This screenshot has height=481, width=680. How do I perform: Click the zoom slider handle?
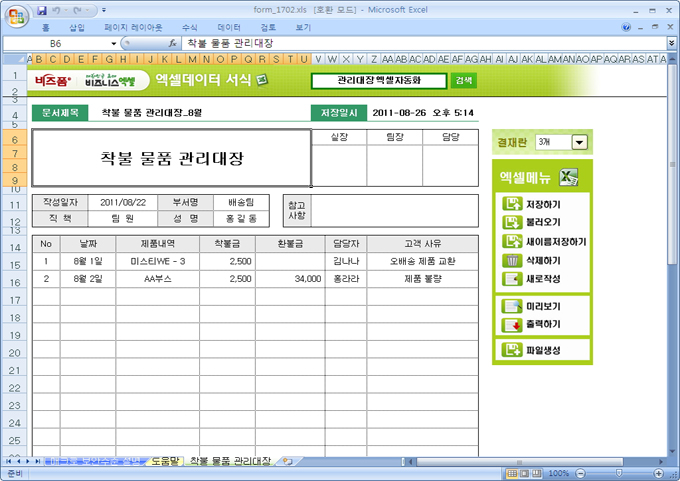tap(619, 473)
